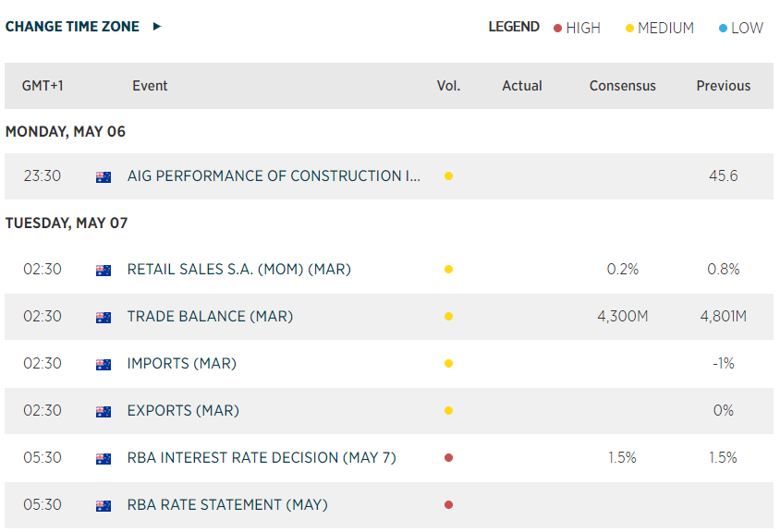780x532 pixels.
Task: Click yellow volatility dot for Imports row
Action: click(448, 364)
